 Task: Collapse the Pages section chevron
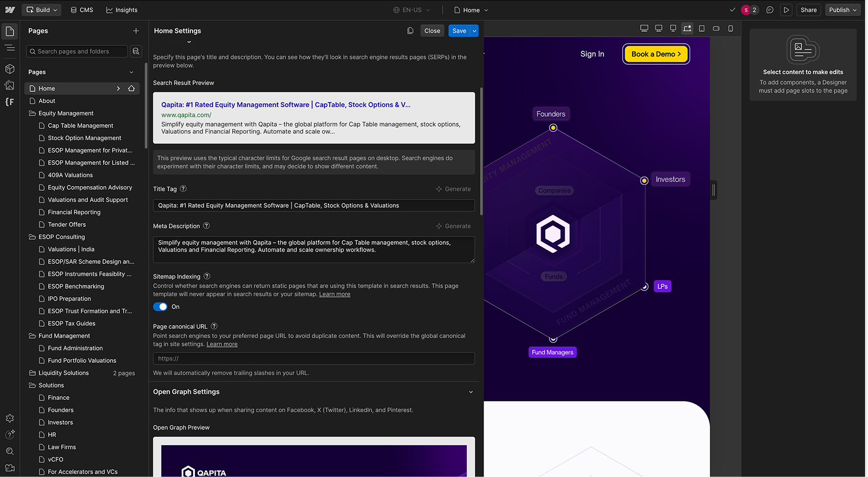tap(131, 72)
